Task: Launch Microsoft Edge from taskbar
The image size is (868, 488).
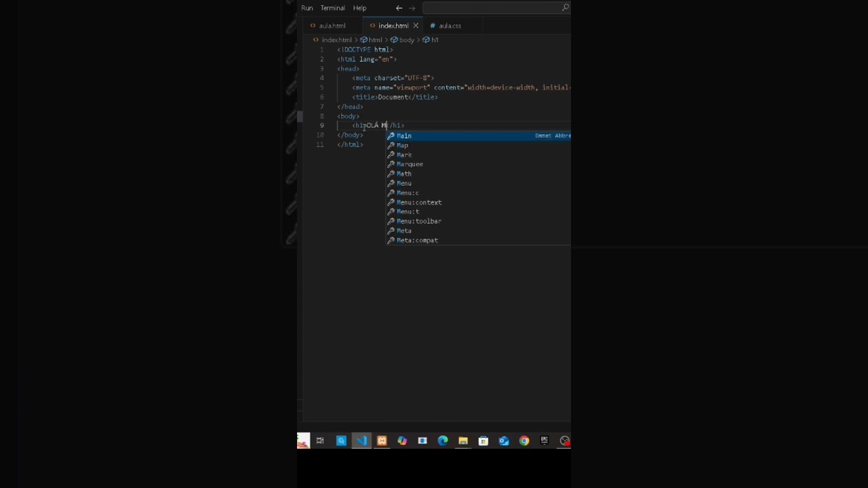Action: [443, 441]
